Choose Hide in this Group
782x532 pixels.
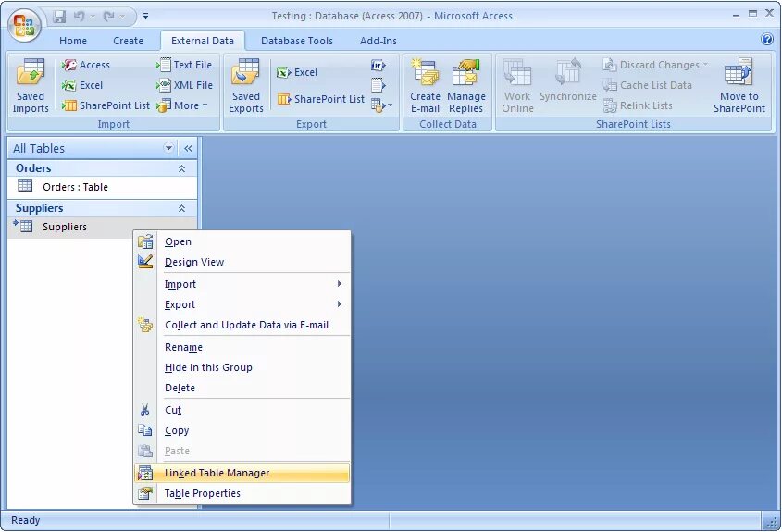click(x=242, y=367)
